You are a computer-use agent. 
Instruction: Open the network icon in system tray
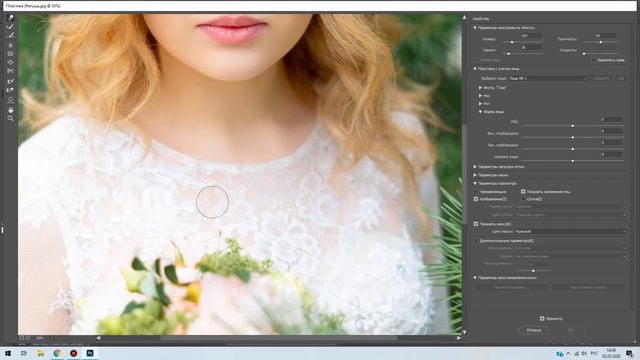(576, 353)
